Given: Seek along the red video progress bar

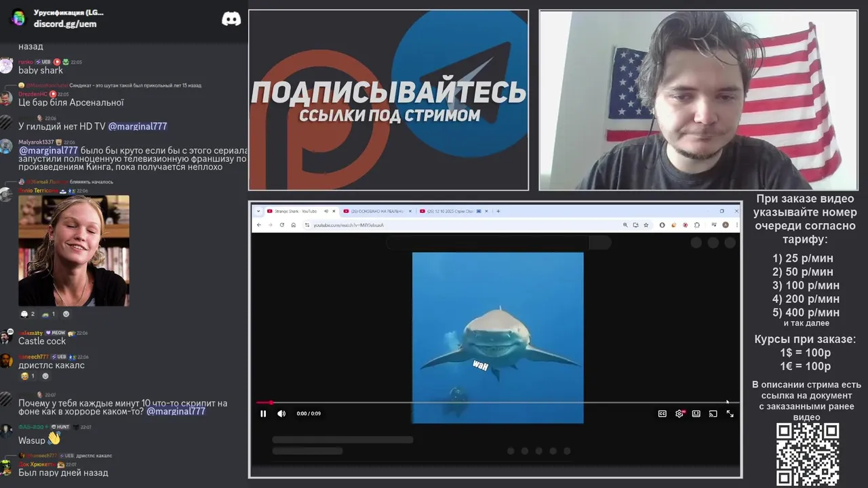Looking at the screenshot, I should (496, 403).
